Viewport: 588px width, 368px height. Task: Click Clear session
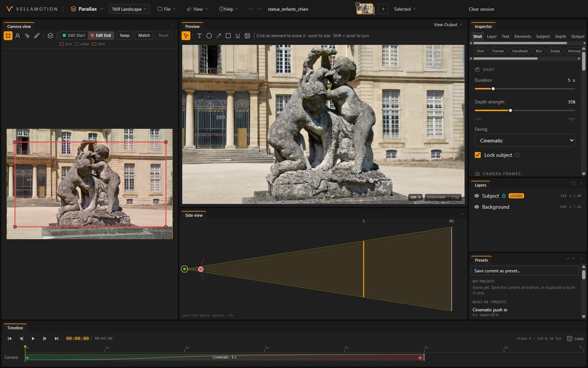coord(481,9)
